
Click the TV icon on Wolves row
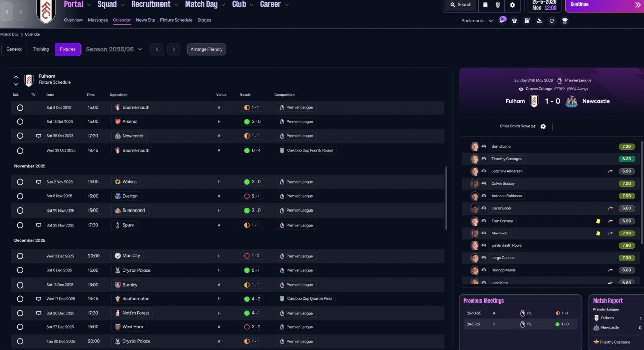coord(38,182)
